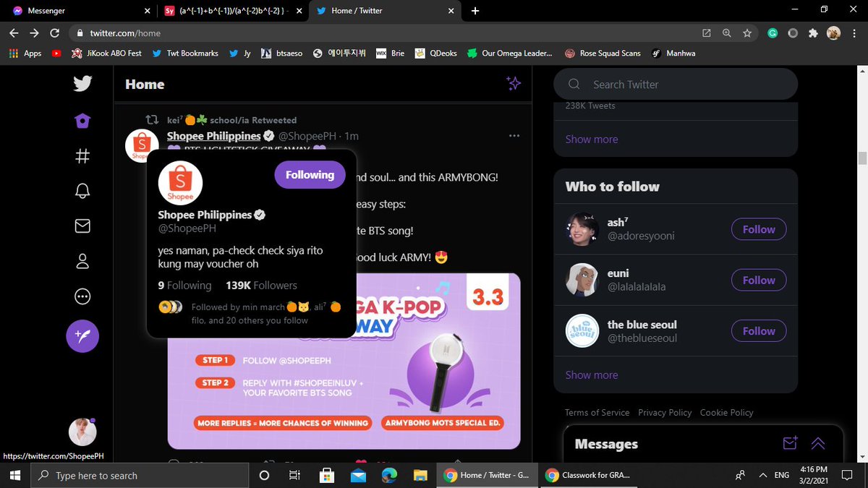Open Chrome three-dot menu
This screenshot has height=488, width=868.
[x=854, y=33]
